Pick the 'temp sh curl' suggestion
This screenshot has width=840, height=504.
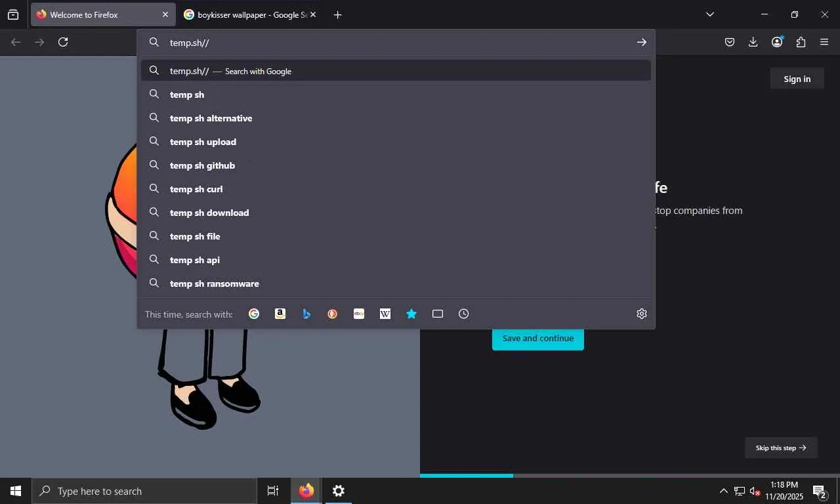396,189
